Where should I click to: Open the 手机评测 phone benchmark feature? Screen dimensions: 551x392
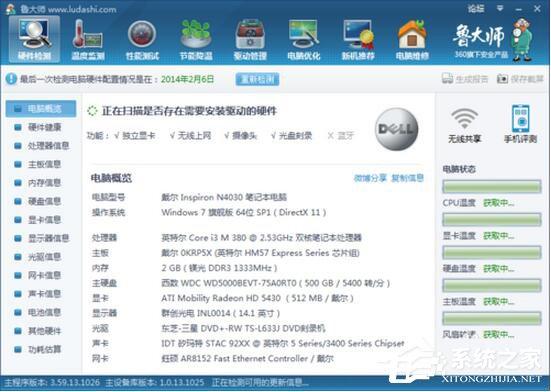point(520,124)
